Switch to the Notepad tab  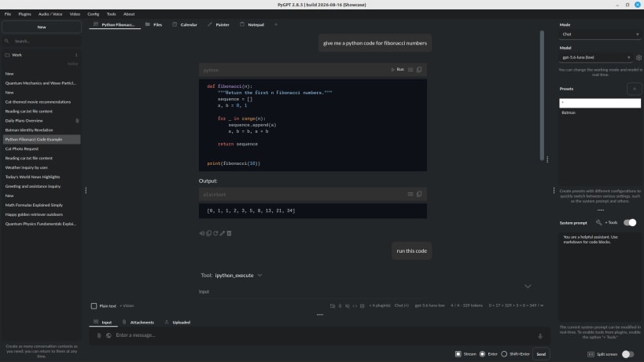click(x=252, y=24)
